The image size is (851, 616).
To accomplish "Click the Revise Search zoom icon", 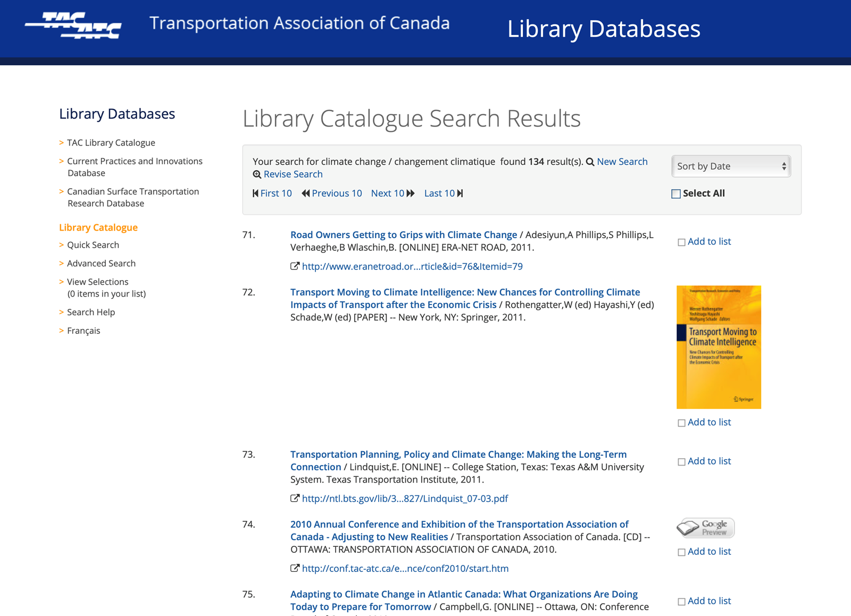I will point(257,174).
